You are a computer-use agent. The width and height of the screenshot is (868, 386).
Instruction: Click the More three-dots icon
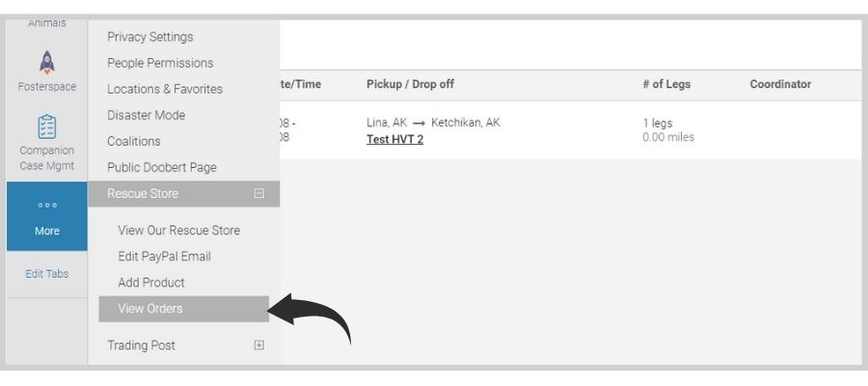point(47,206)
